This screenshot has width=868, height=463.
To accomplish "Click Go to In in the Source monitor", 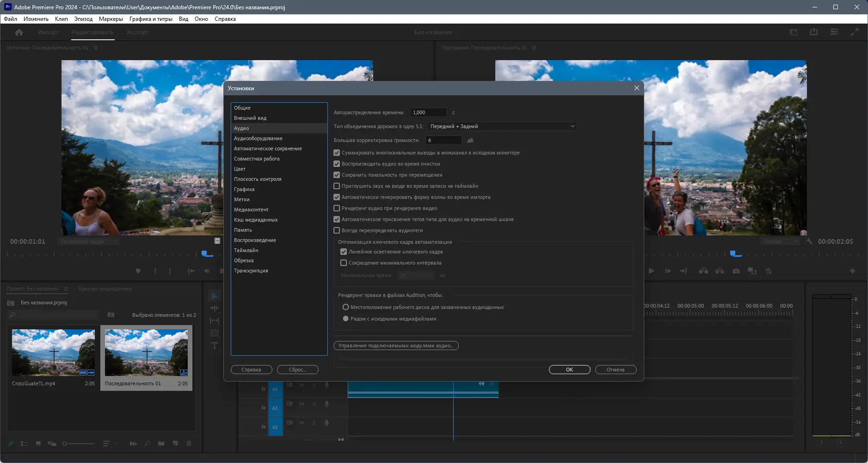I will pyautogui.click(x=191, y=271).
